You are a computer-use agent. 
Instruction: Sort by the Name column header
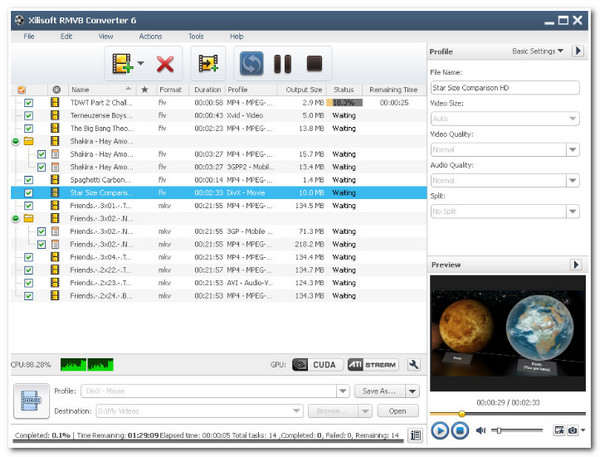click(x=102, y=90)
